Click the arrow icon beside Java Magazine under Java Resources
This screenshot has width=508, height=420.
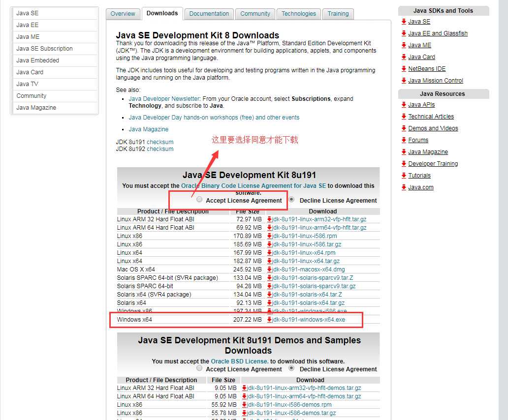click(x=404, y=152)
